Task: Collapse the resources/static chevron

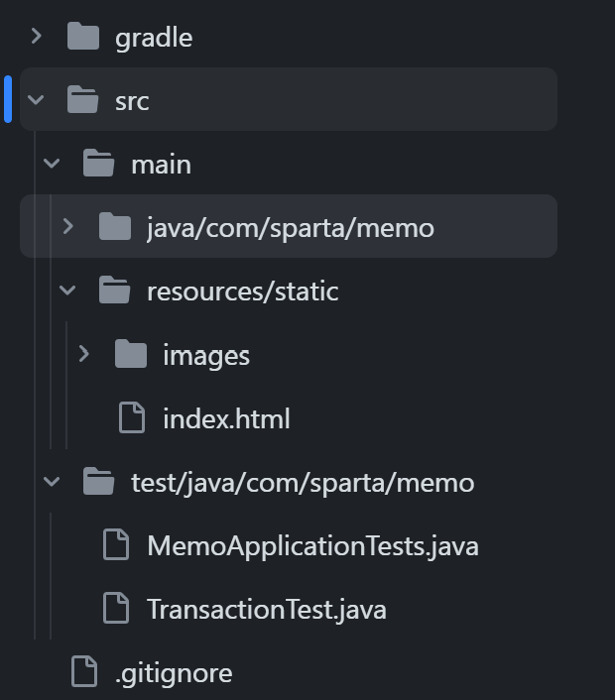Action: [x=67, y=291]
